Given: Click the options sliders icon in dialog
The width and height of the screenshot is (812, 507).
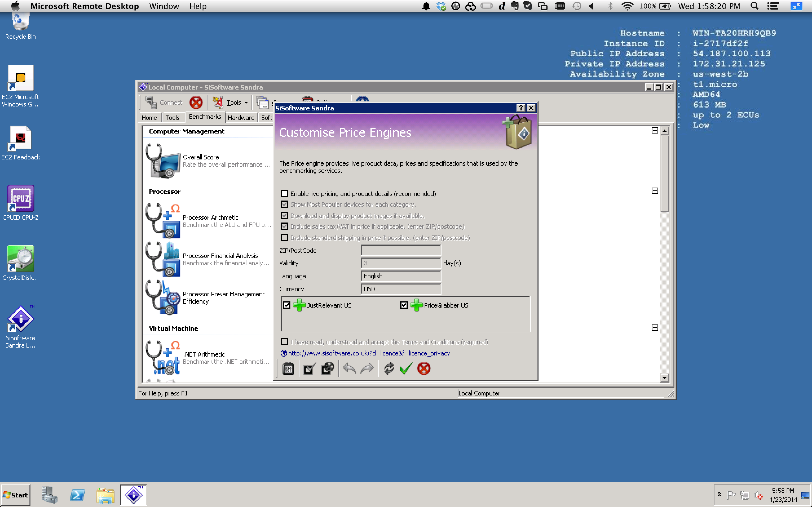Looking at the screenshot, I should point(288,368).
